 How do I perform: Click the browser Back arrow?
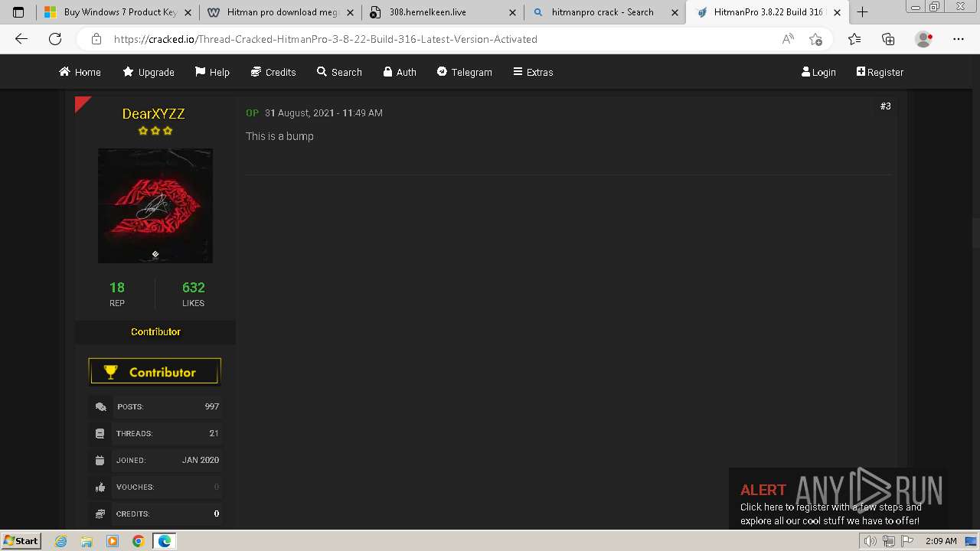pyautogui.click(x=21, y=39)
